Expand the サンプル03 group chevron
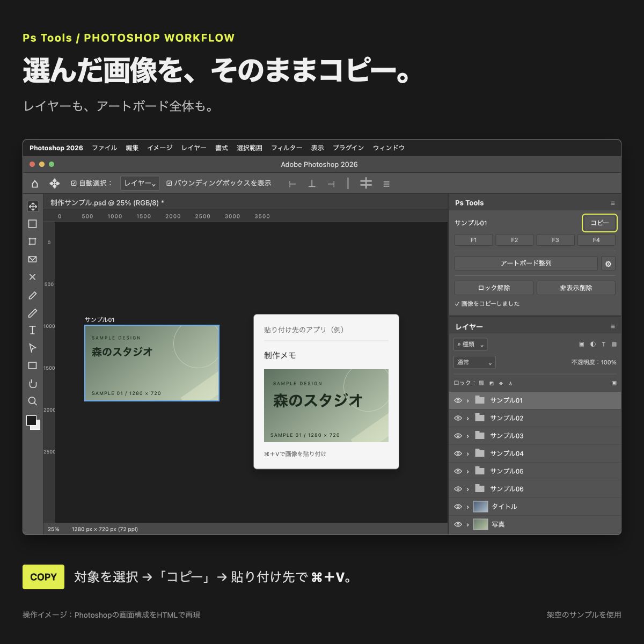Image resolution: width=644 pixels, height=644 pixels. 468,436
